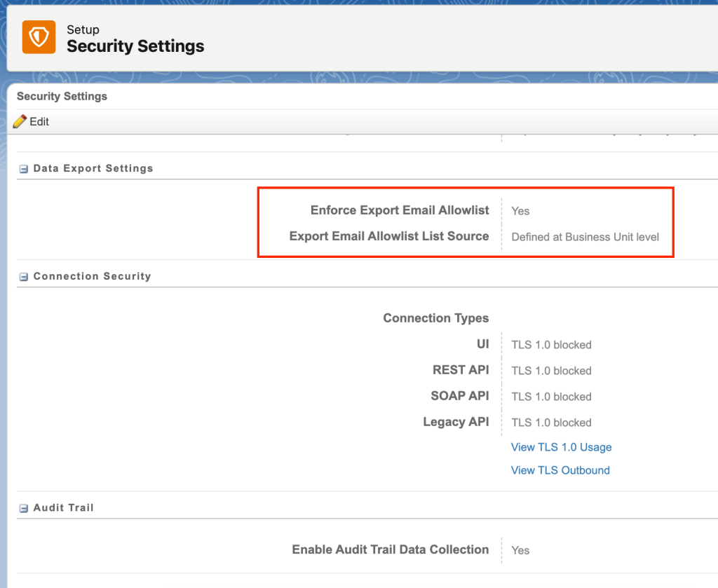Click the collapse icon for Connection Security
The width and height of the screenshot is (718, 588).
[x=23, y=276]
